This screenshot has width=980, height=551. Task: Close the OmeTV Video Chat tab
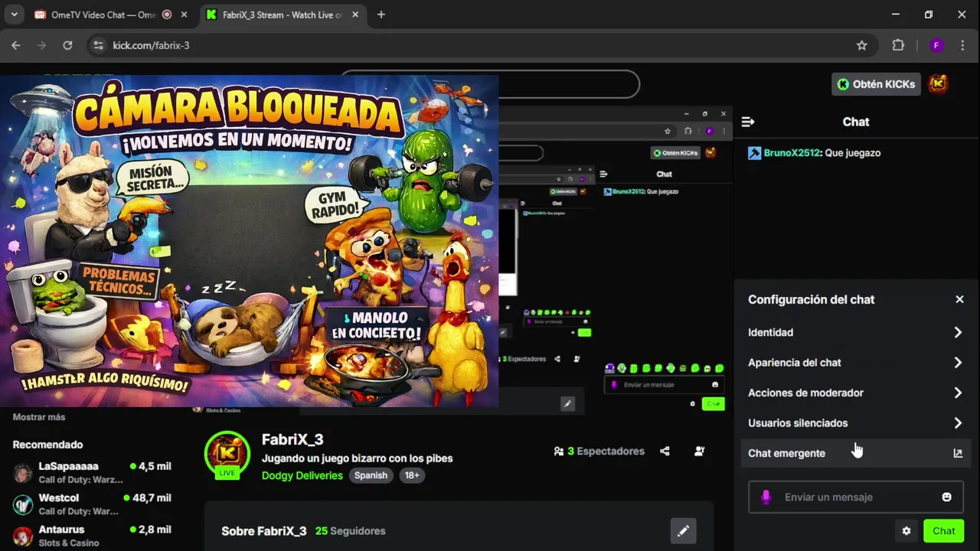coord(184,15)
